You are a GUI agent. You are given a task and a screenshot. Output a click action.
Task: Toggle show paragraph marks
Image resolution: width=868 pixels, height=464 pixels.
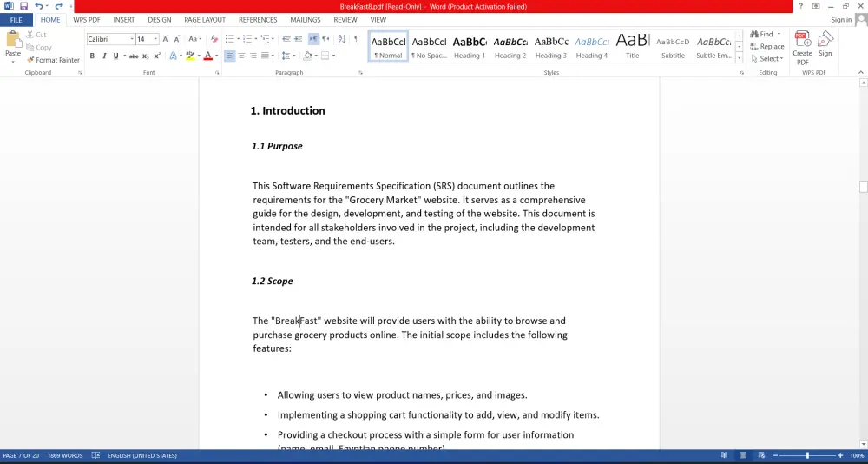point(357,39)
